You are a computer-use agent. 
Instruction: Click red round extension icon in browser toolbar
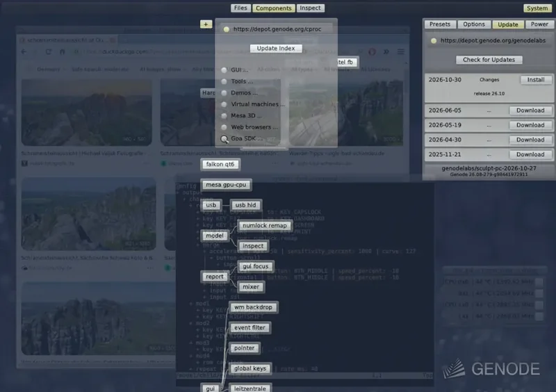click(372, 52)
